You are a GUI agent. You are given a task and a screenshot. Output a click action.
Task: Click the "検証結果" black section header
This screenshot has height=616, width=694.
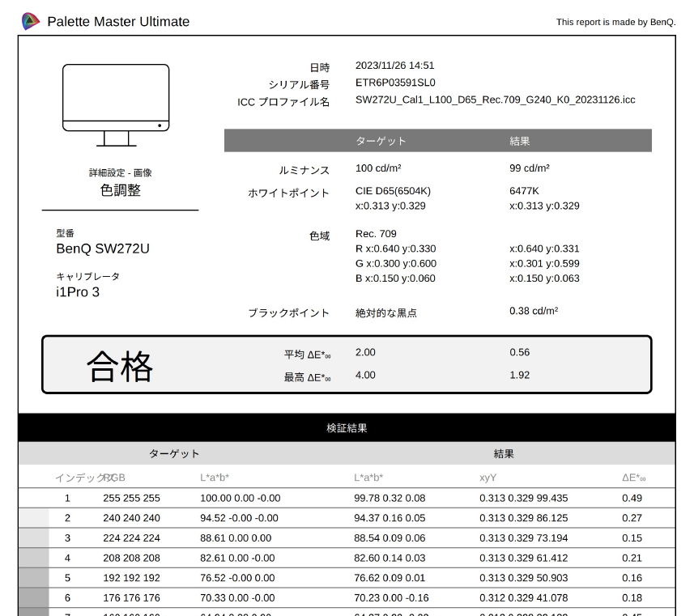pyautogui.click(x=347, y=428)
